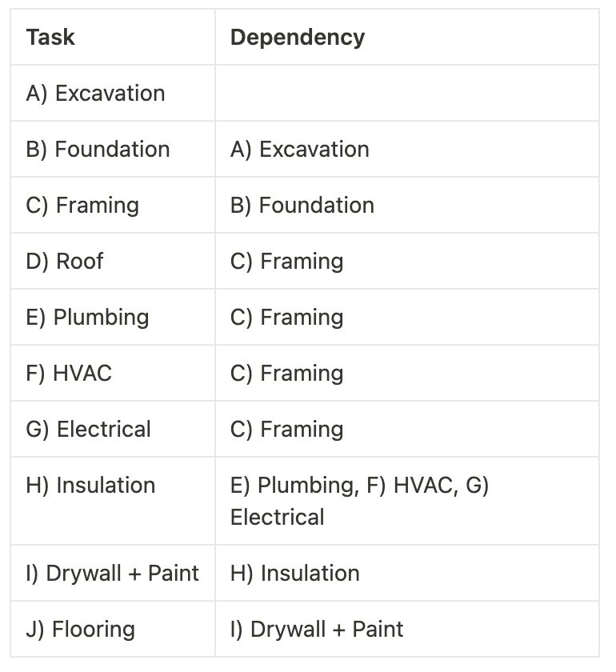Select the H) Insulation task cell
This screenshot has width=616, height=672.
point(113,501)
